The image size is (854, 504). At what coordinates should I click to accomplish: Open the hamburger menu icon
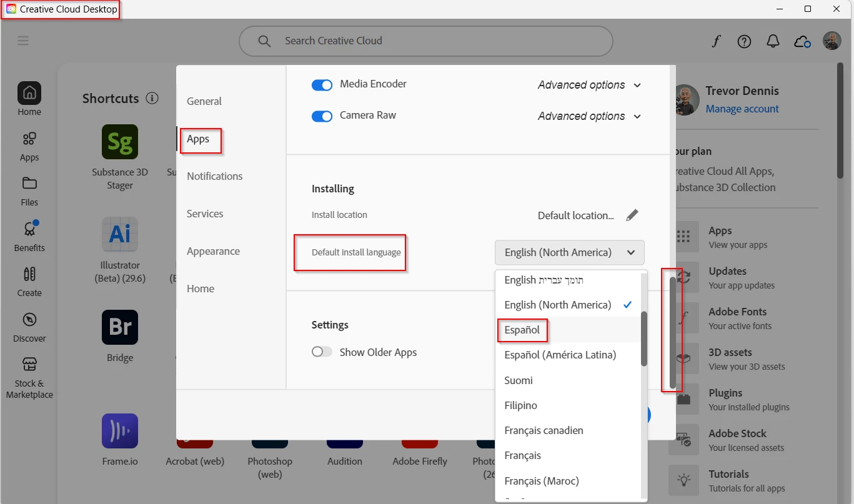(23, 41)
